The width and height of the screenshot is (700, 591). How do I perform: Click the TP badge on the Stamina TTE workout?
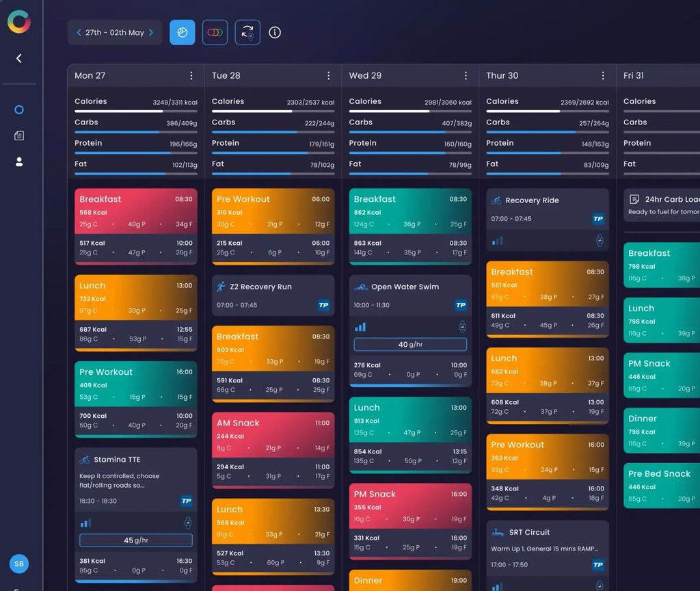pos(187,500)
